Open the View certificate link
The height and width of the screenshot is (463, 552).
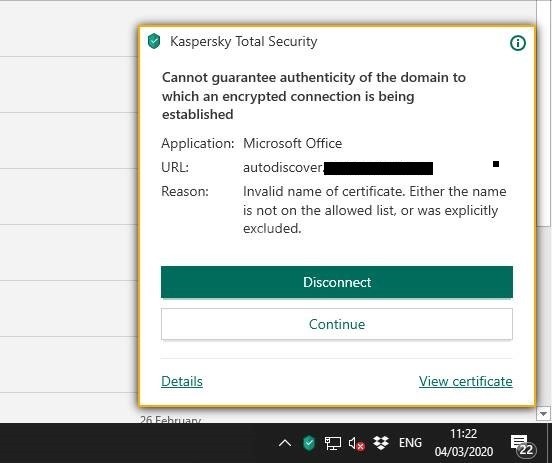pyautogui.click(x=465, y=381)
